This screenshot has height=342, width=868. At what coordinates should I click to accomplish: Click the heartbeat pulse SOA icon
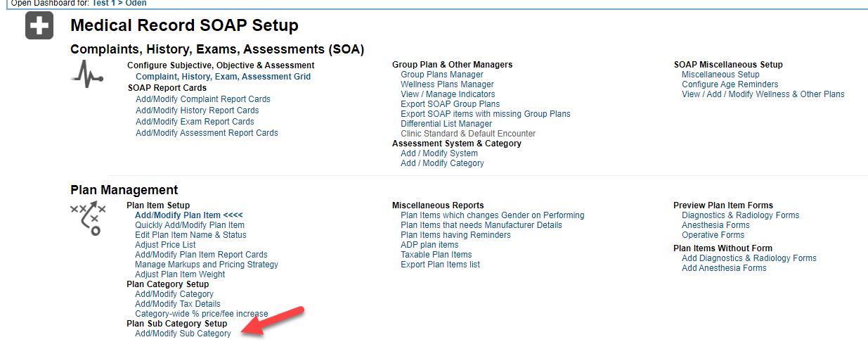point(87,74)
